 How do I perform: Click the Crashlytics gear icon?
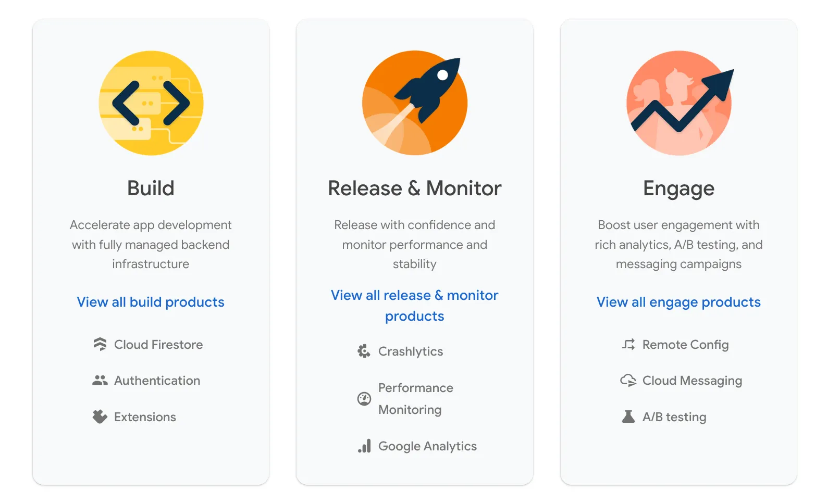pos(364,351)
